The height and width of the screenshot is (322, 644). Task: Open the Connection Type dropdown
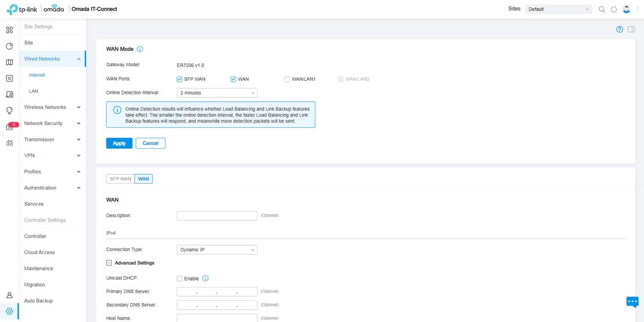tap(217, 250)
